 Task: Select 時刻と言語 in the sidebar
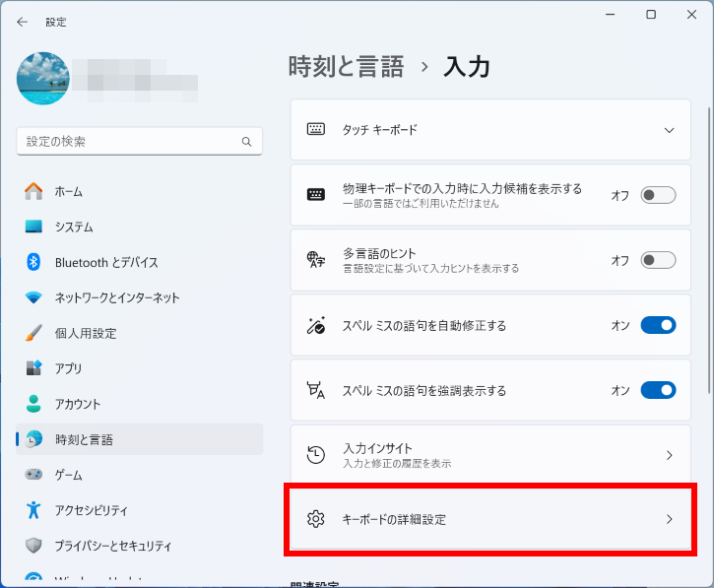pyautogui.click(x=139, y=439)
